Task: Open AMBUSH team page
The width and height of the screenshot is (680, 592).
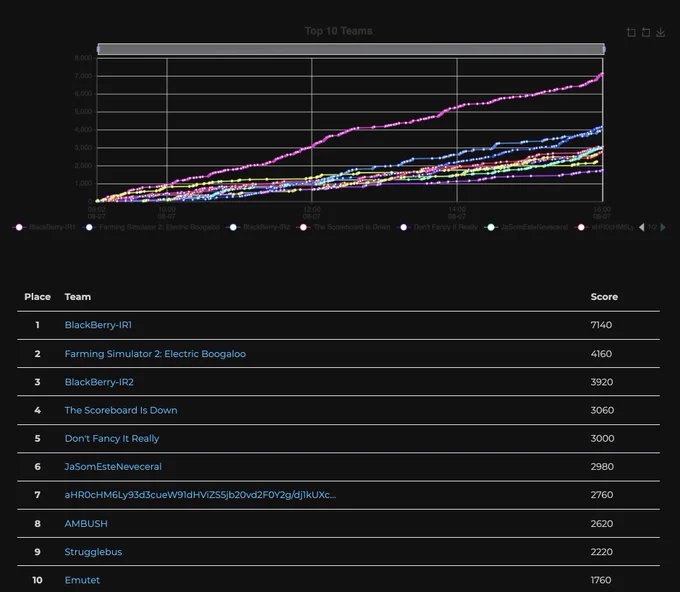Action: click(86, 523)
